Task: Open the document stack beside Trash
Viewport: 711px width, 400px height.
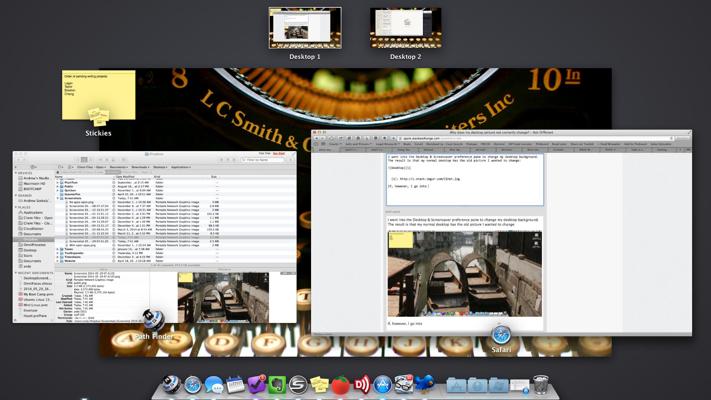Action: [520, 386]
